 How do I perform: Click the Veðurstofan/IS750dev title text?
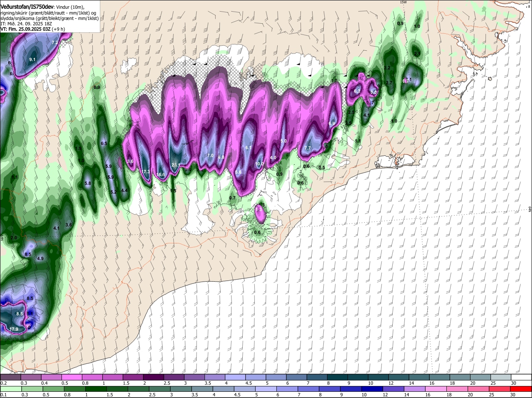click(x=27, y=7)
